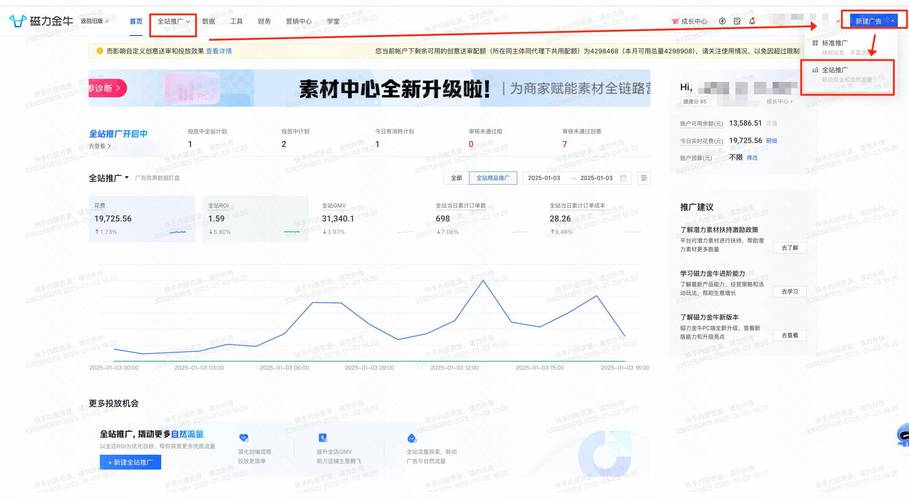Click the yellow notice icon in banner
Image resolution: width=909 pixels, height=500 pixels.
[99, 51]
